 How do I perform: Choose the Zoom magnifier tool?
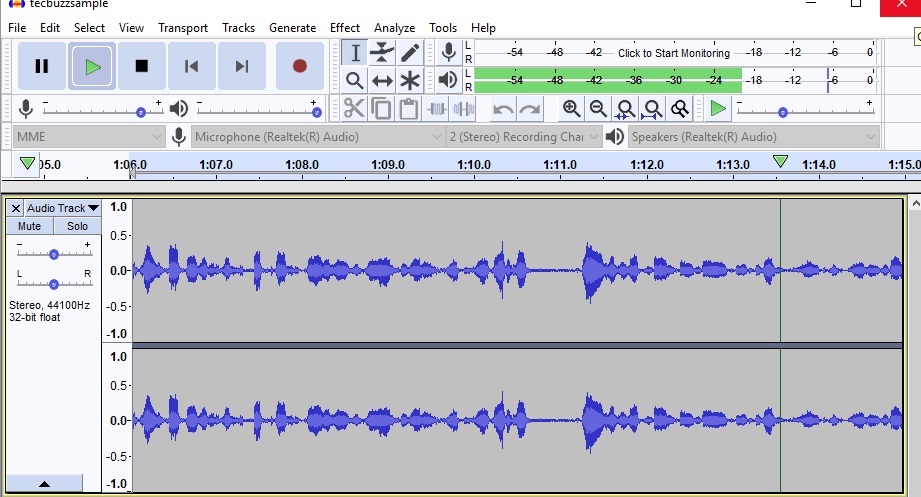[354, 81]
